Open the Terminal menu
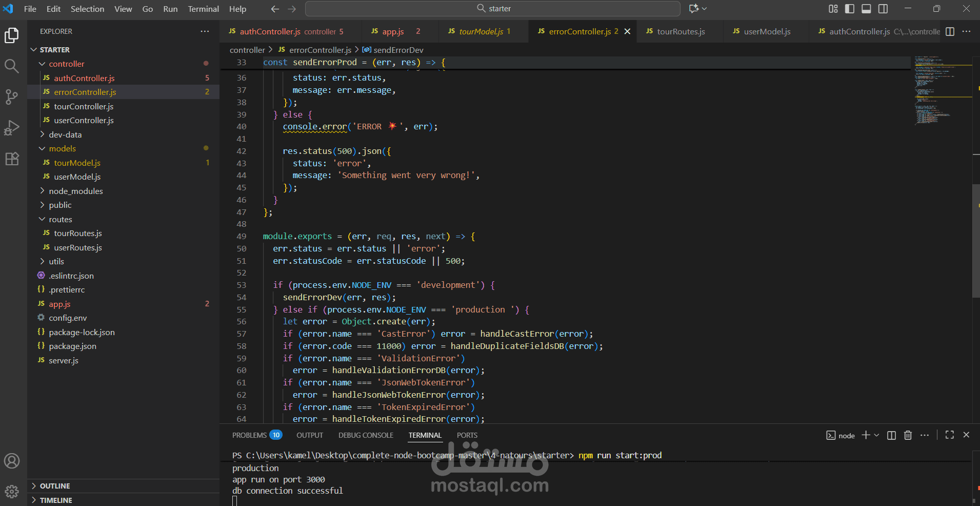Image resolution: width=980 pixels, height=506 pixels. click(x=203, y=9)
